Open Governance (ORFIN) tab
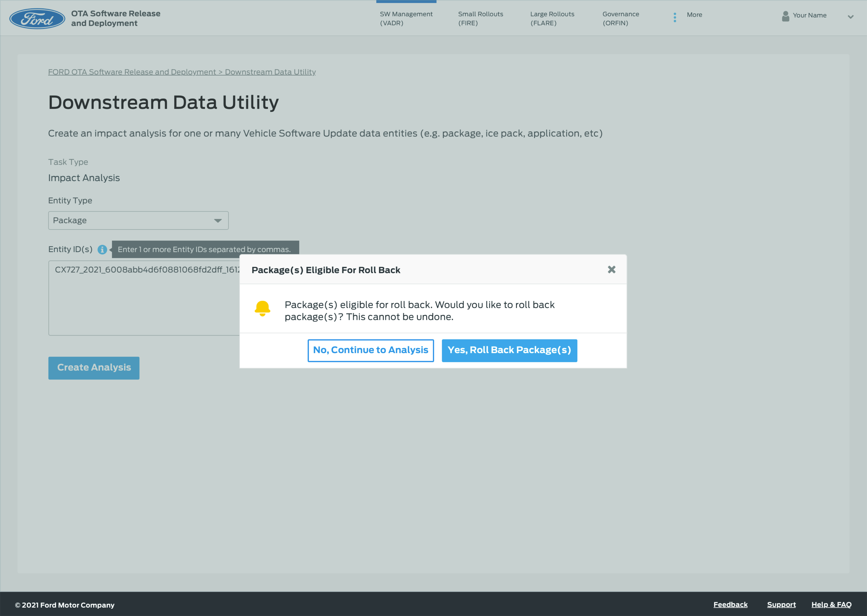 tap(620, 18)
